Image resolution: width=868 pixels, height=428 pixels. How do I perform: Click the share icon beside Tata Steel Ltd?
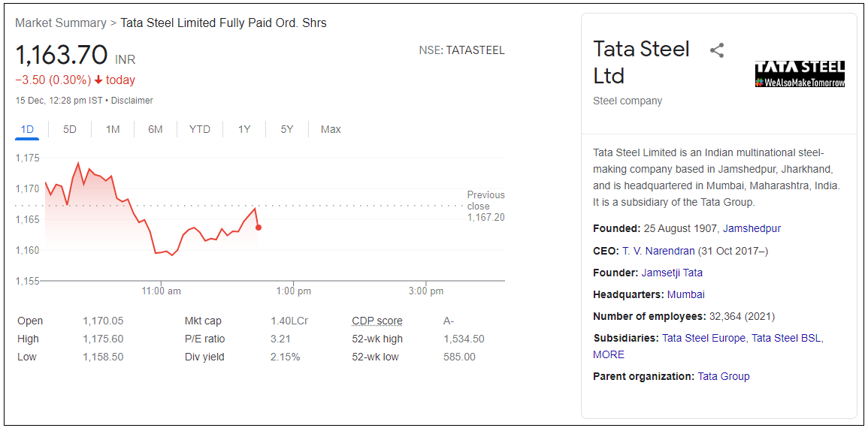(717, 51)
